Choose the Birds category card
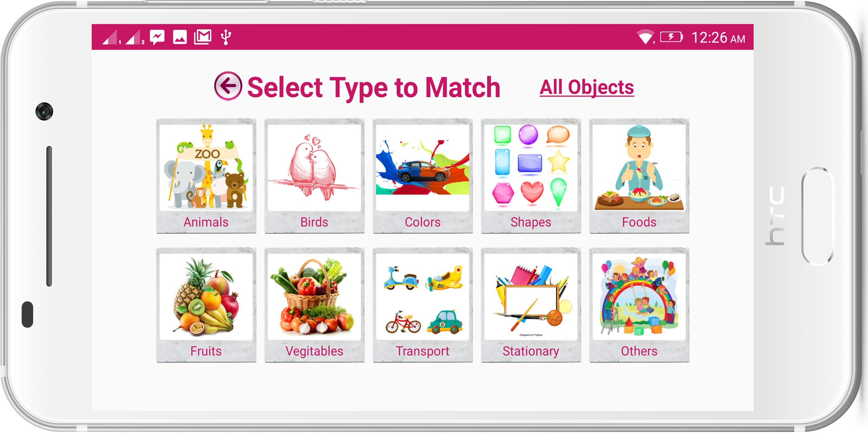 pyautogui.click(x=314, y=176)
